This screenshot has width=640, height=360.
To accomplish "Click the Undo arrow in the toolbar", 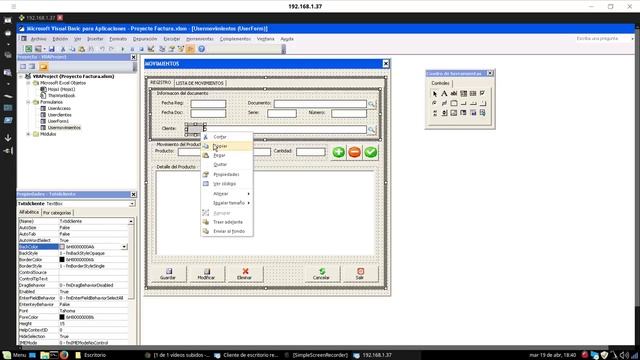I will coord(102,49).
